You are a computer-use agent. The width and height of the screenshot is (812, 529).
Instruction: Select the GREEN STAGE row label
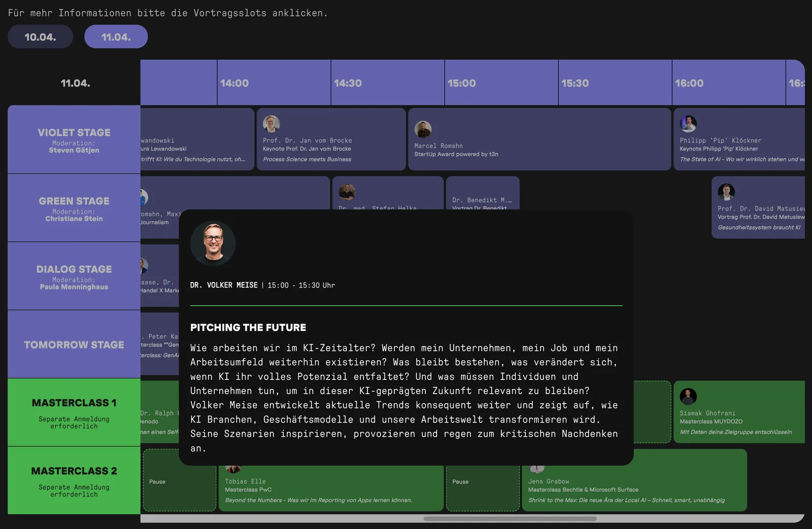(x=74, y=208)
